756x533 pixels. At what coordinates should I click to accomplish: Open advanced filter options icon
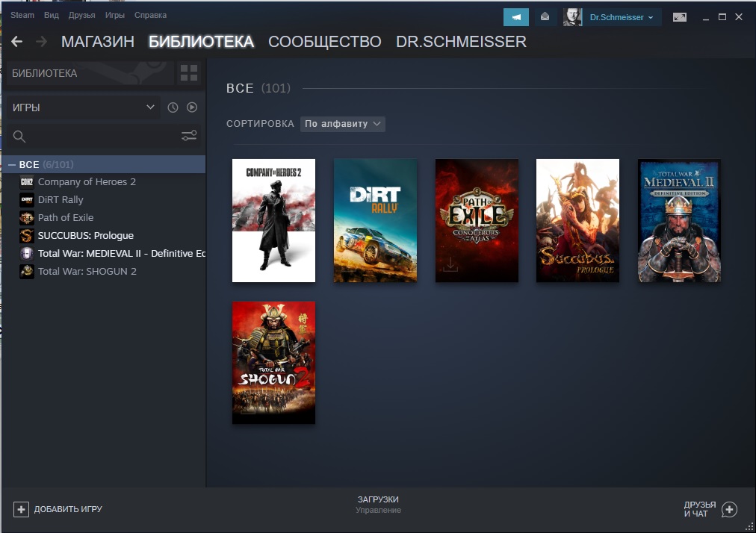tap(189, 136)
